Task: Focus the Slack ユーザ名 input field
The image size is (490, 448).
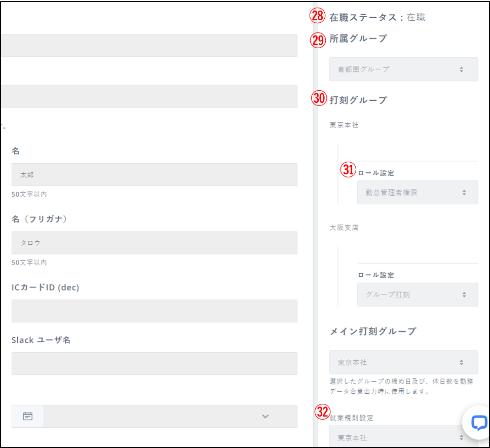Action: (154, 363)
